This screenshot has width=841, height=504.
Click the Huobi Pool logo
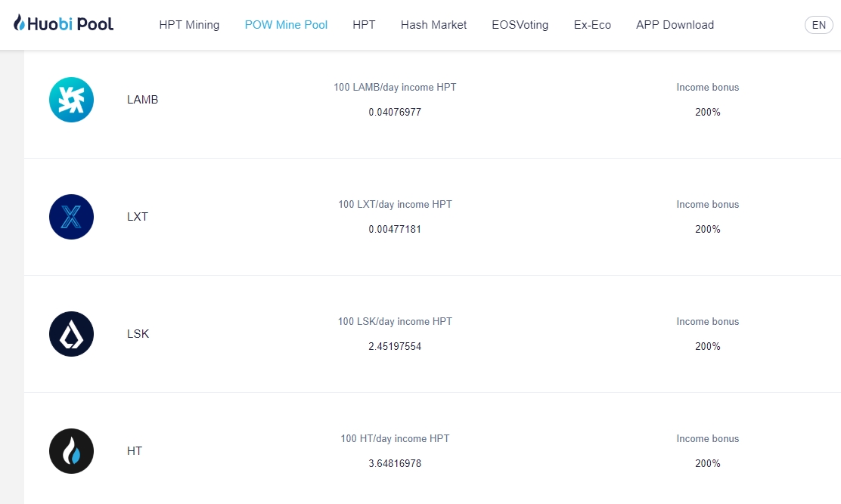(x=64, y=23)
